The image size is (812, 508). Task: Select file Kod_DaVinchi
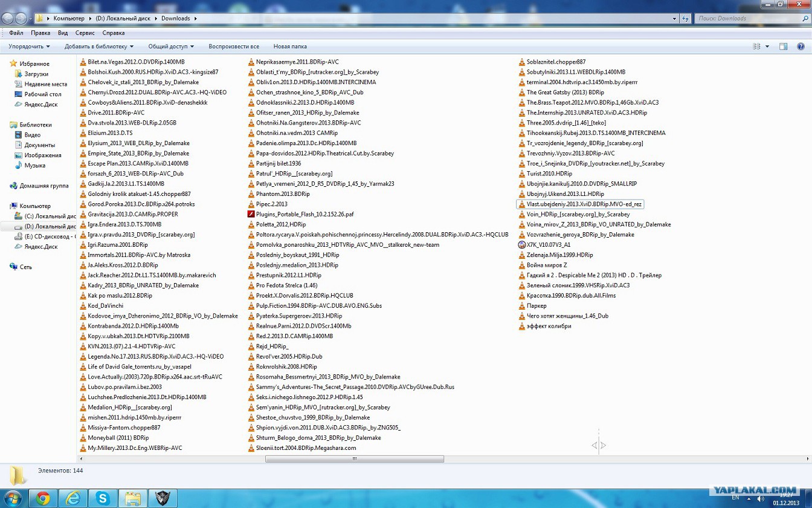click(x=105, y=306)
